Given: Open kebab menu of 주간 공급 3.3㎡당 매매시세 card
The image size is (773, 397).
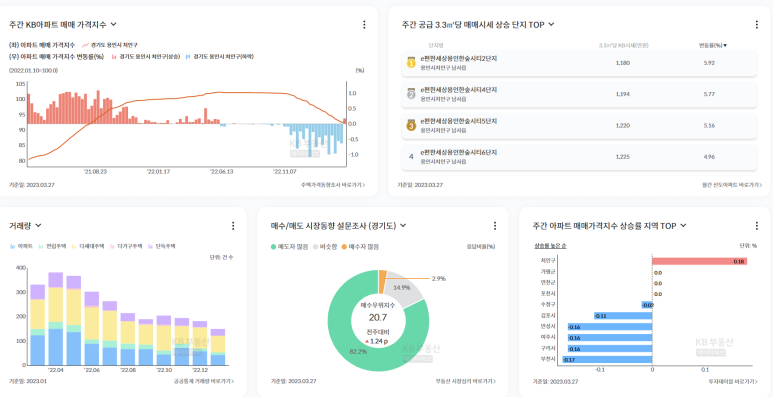Looking at the screenshot, I should (756, 24).
